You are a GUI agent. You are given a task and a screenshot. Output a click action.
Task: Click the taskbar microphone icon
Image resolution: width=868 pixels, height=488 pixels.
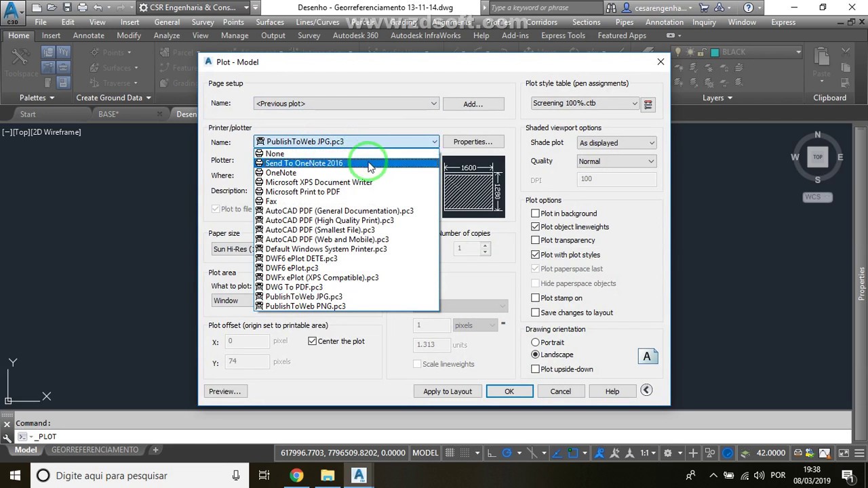click(236, 475)
